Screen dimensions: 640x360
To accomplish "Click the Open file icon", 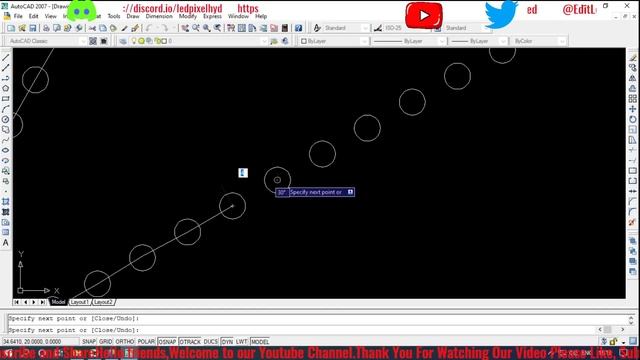I will [22, 28].
